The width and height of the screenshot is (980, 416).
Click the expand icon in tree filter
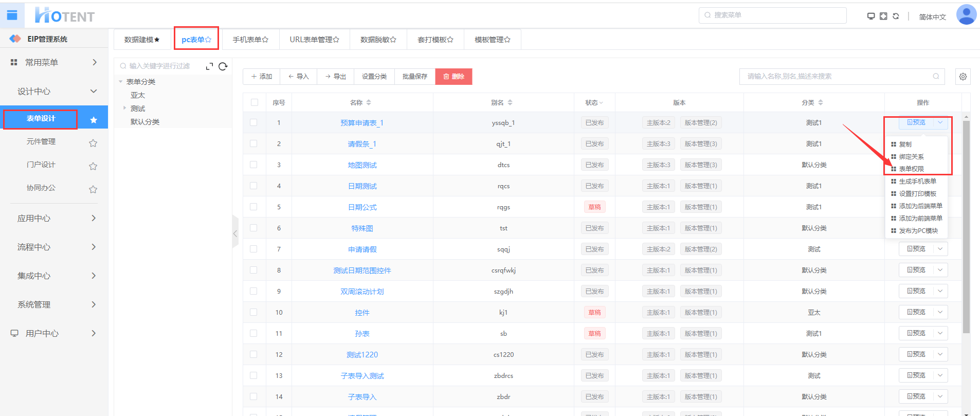click(x=209, y=66)
